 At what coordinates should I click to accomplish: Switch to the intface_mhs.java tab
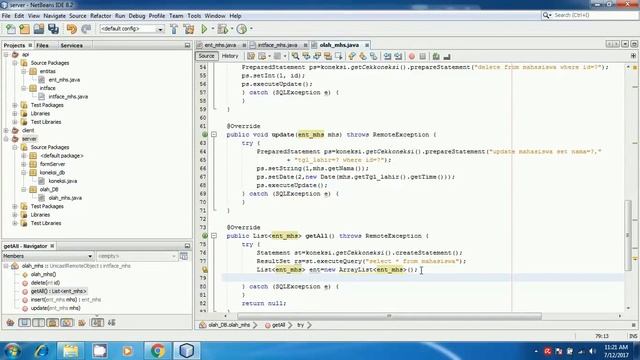point(277,45)
